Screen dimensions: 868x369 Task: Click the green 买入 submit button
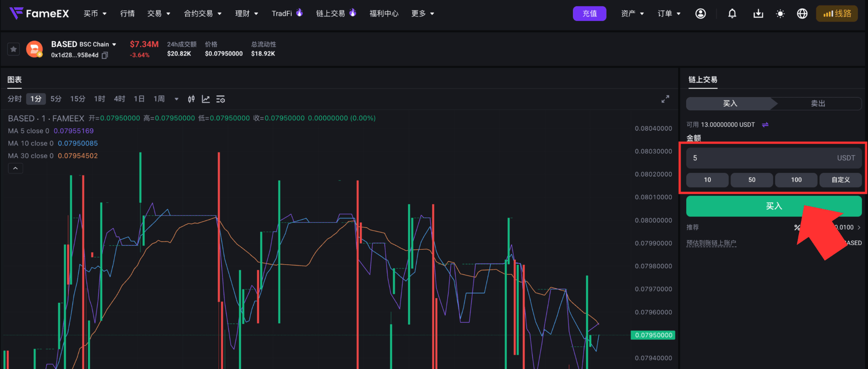774,206
